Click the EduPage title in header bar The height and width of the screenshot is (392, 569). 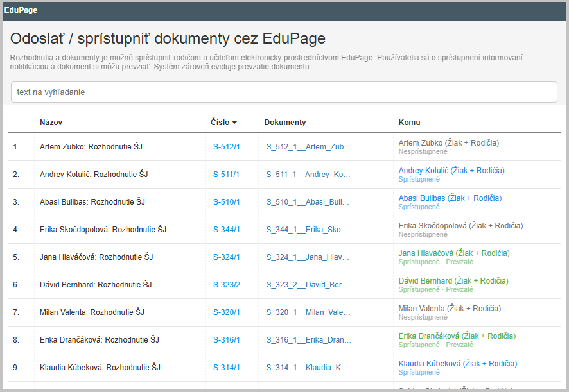click(21, 10)
